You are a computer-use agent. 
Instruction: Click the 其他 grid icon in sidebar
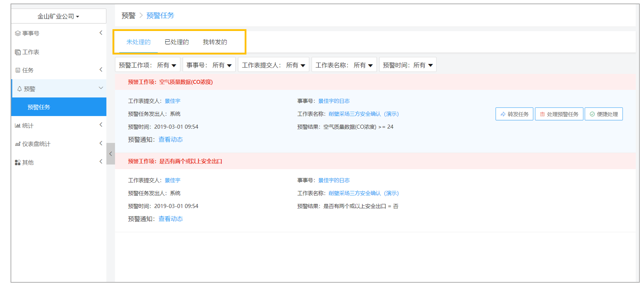coord(18,162)
